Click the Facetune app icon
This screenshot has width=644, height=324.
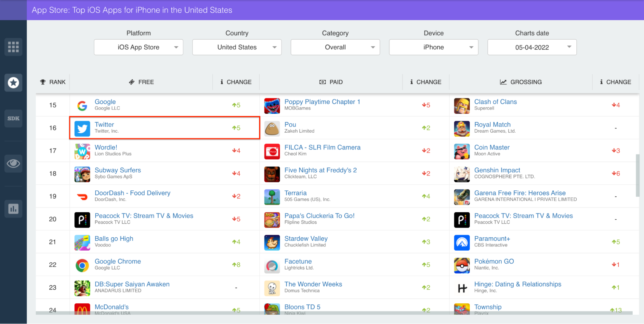click(x=272, y=265)
